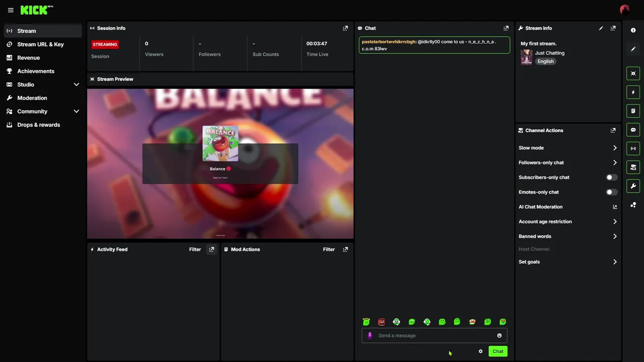Click the Sub Counts label
This screenshot has height=362, width=644.
(x=266, y=54)
